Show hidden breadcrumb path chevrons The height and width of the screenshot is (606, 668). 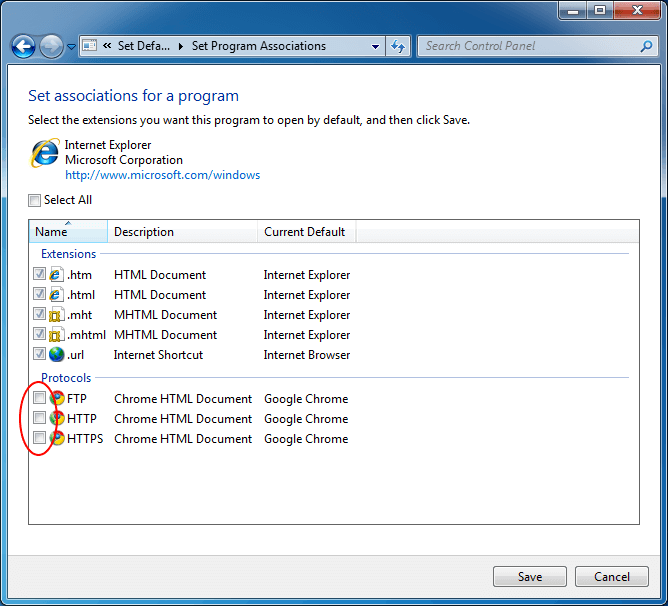point(107,45)
